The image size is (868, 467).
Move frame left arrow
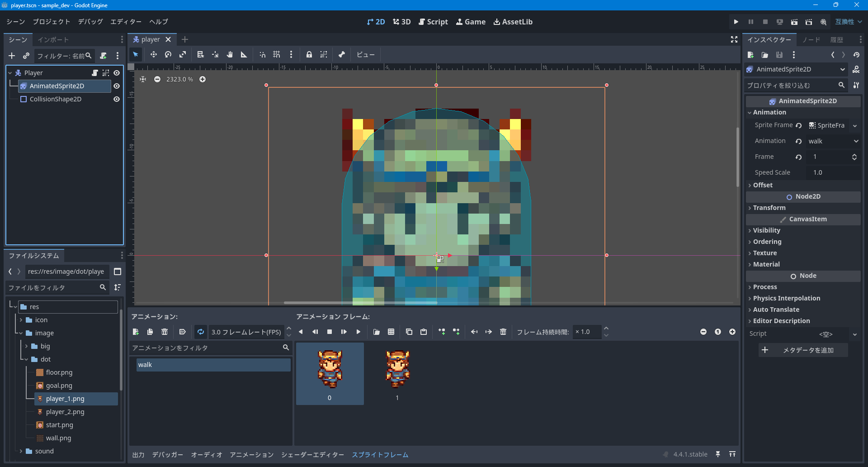coord(474,332)
